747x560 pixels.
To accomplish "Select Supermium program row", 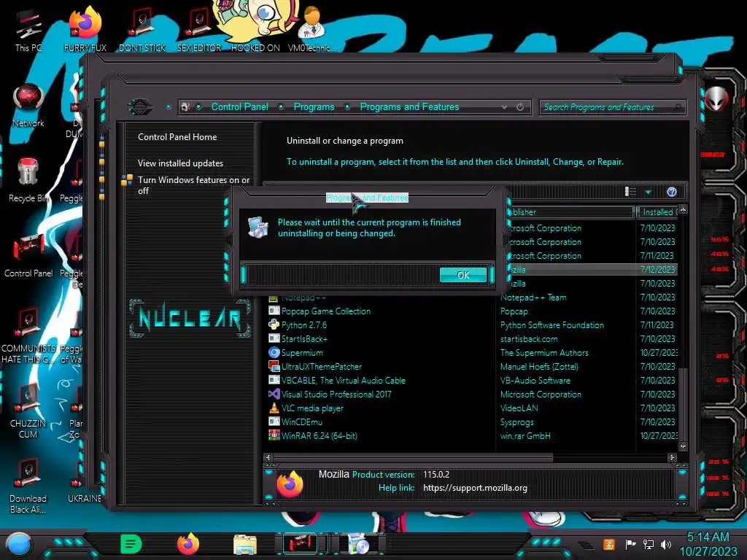I will point(302,352).
